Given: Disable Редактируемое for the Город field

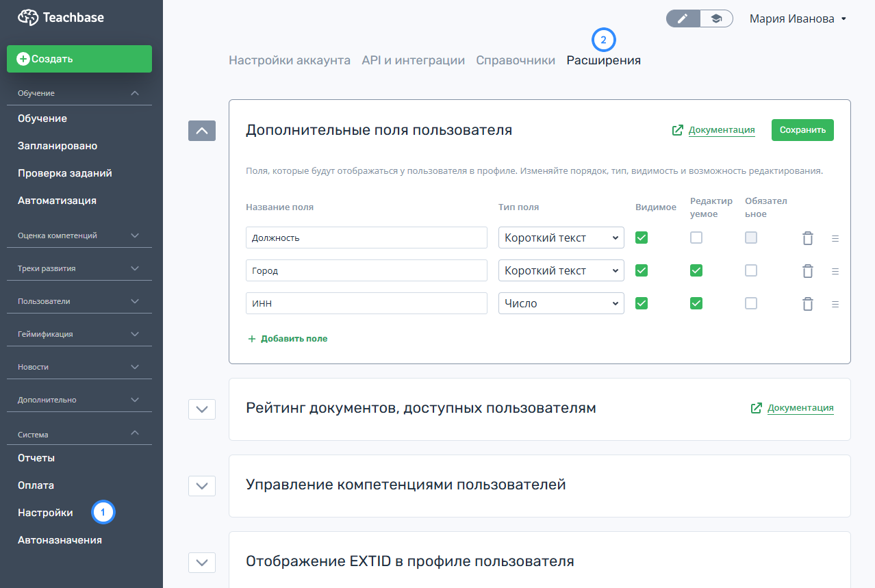Looking at the screenshot, I should (x=696, y=270).
